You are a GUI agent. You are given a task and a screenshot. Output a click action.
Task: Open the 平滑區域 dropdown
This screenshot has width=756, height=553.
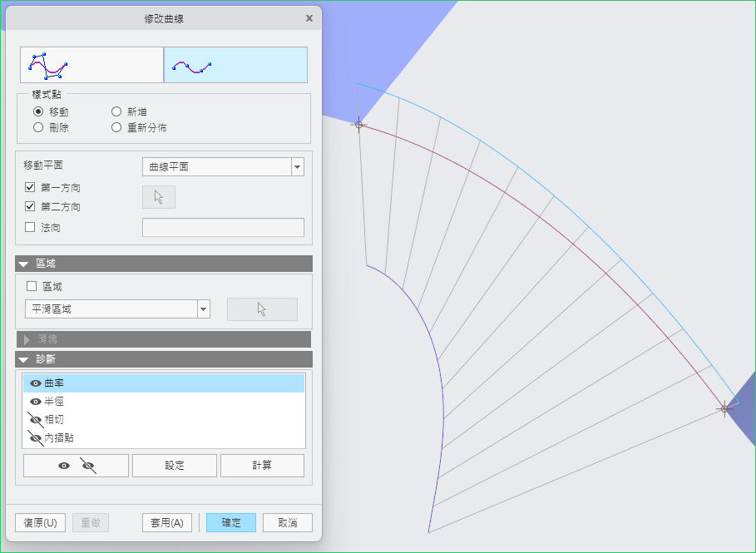pyautogui.click(x=117, y=309)
